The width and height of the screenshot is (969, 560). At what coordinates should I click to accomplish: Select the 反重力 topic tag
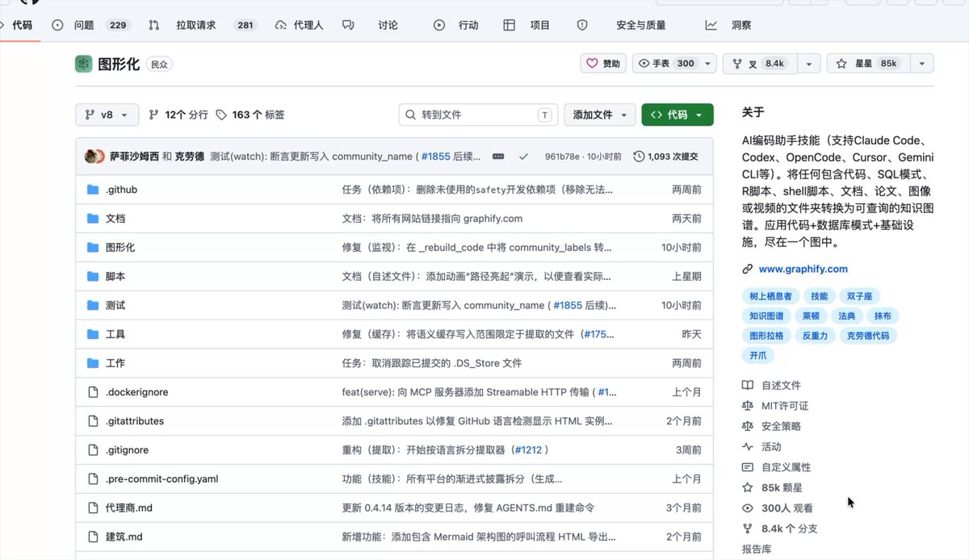click(814, 336)
